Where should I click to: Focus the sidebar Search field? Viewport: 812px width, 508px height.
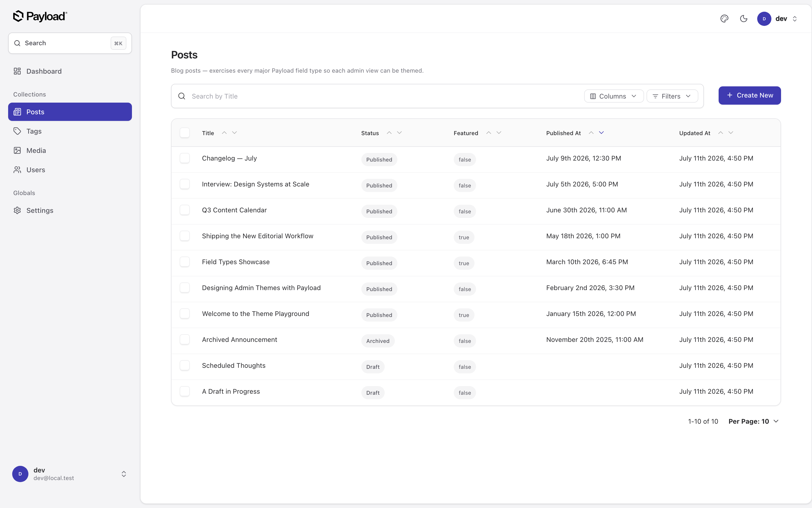click(70, 43)
